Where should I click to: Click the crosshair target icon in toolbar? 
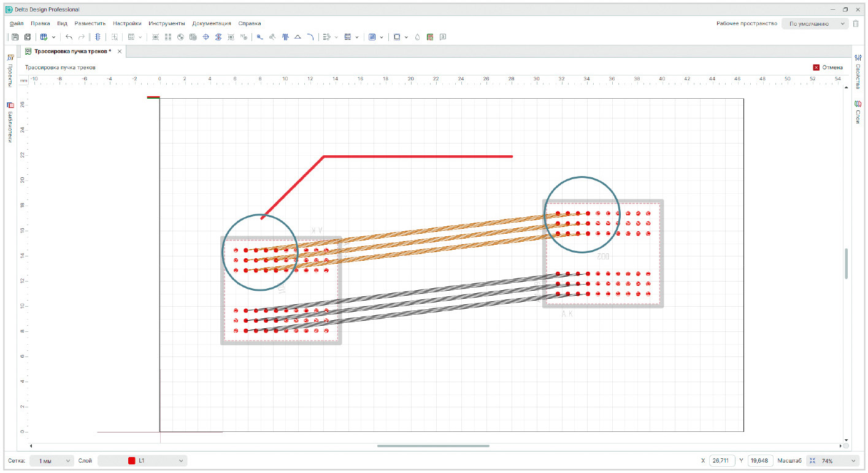coord(205,37)
